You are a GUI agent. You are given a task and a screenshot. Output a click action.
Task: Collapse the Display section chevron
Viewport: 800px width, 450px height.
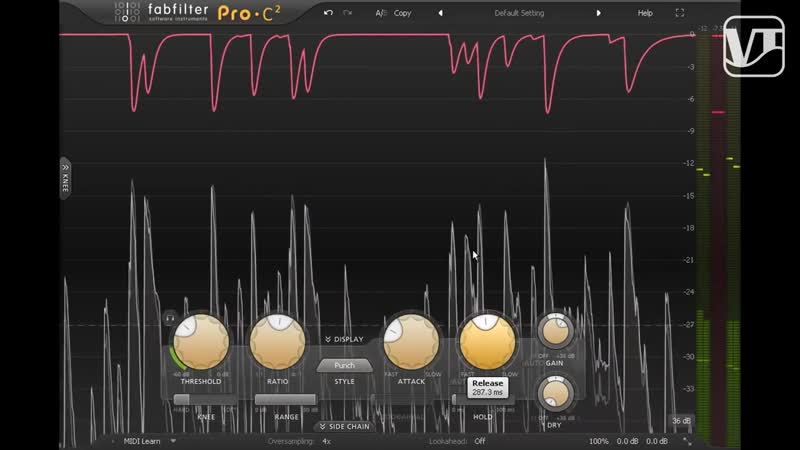pos(343,339)
